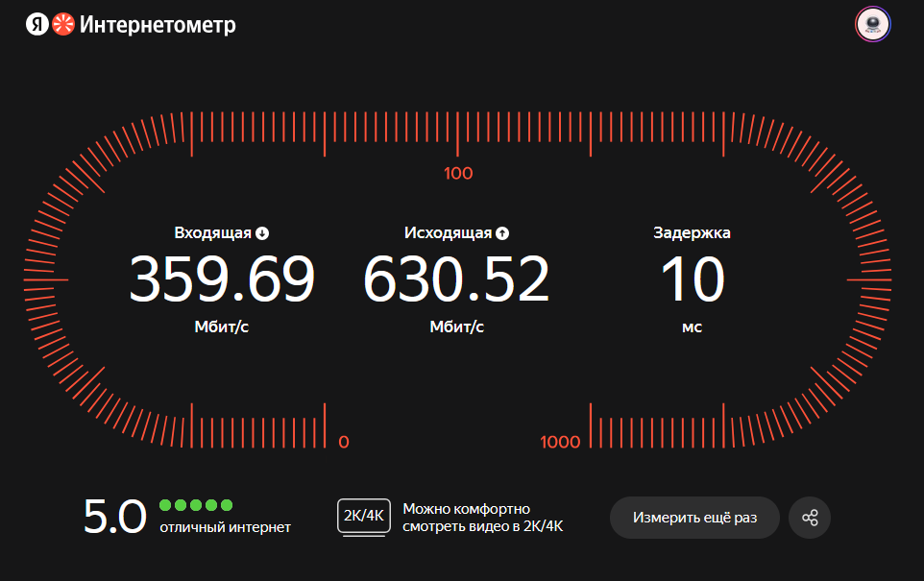Viewport: 924px width, 581px height.
Task: Click the gauge scale label 100
Action: (x=458, y=173)
